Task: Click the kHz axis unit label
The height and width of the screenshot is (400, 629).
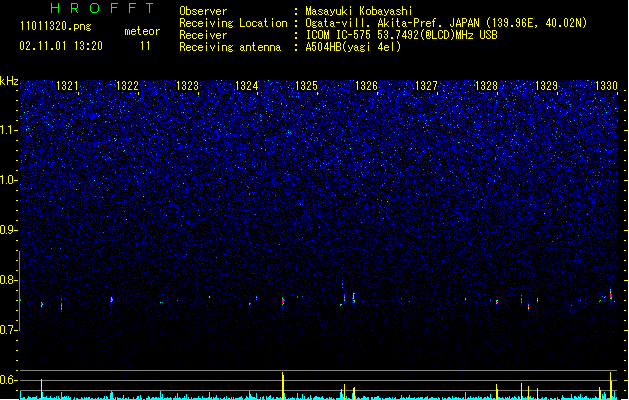Action: pyautogui.click(x=9, y=81)
